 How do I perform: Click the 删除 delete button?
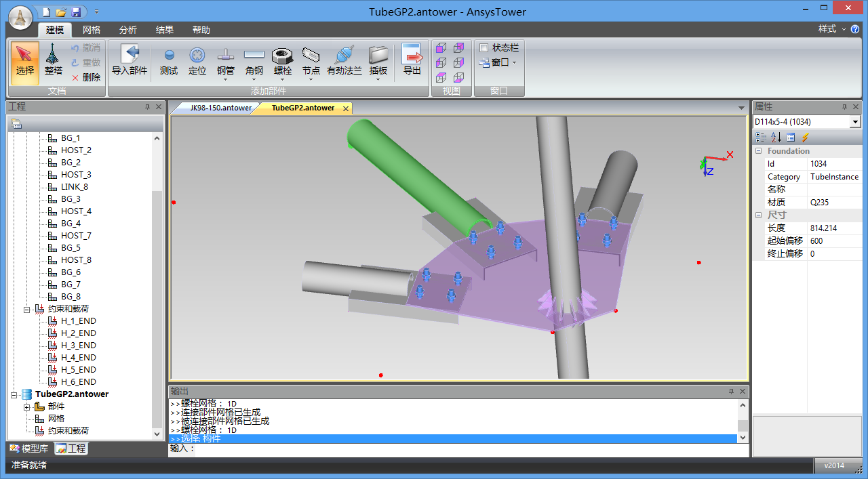pos(86,77)
